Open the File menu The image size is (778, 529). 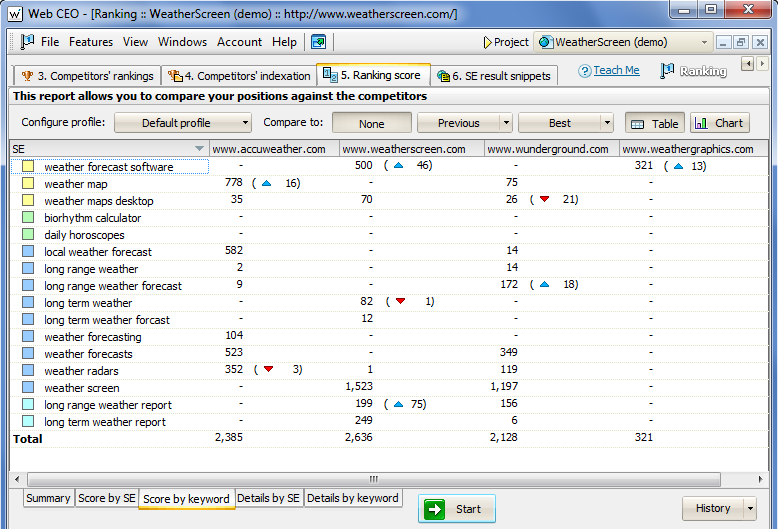click(x=50, y=42)
